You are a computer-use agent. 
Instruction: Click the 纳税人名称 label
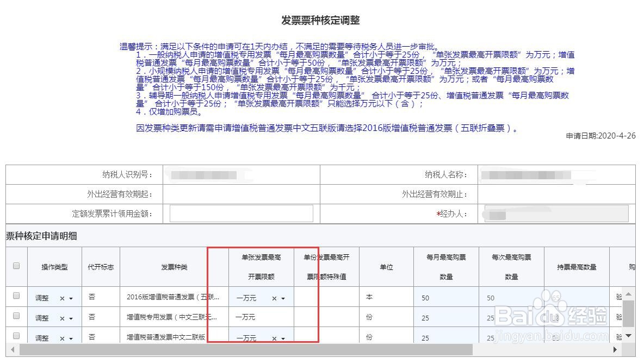[447, 175]
